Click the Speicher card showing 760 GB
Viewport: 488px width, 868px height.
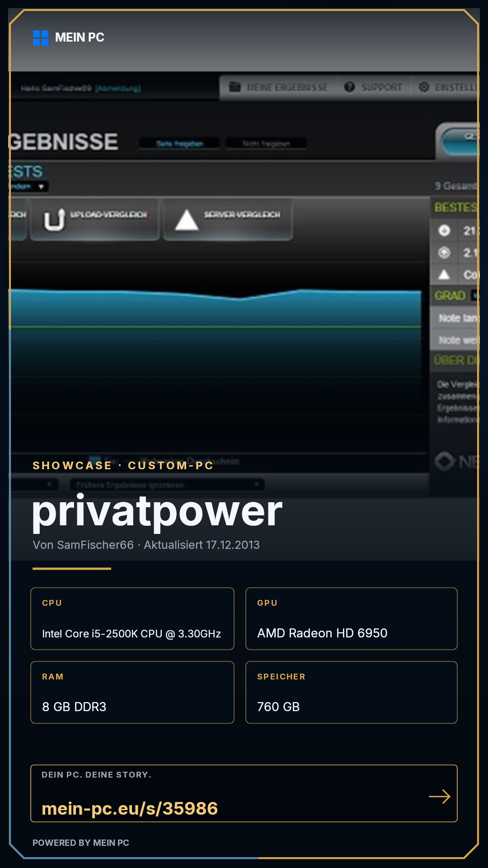(x=352, y=693)
